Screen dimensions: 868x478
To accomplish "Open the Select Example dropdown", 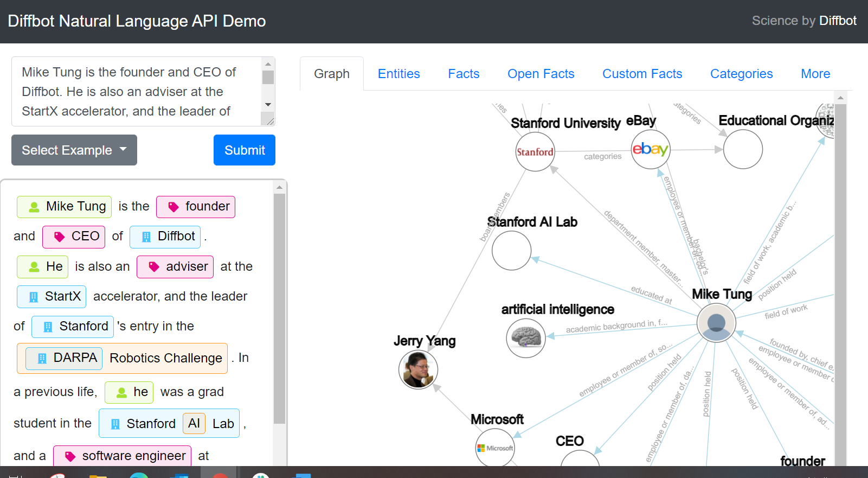I will 74,150.
